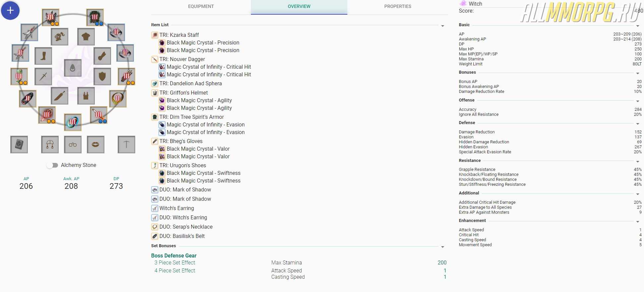Select the TRI Nouver Dagger slot

[x=98, y=115]
